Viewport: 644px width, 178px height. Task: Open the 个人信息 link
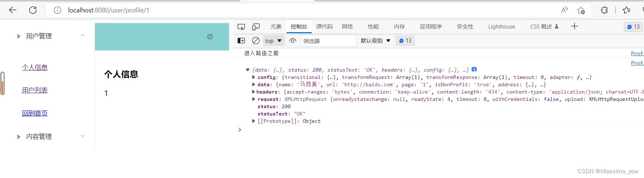point(35,67)
